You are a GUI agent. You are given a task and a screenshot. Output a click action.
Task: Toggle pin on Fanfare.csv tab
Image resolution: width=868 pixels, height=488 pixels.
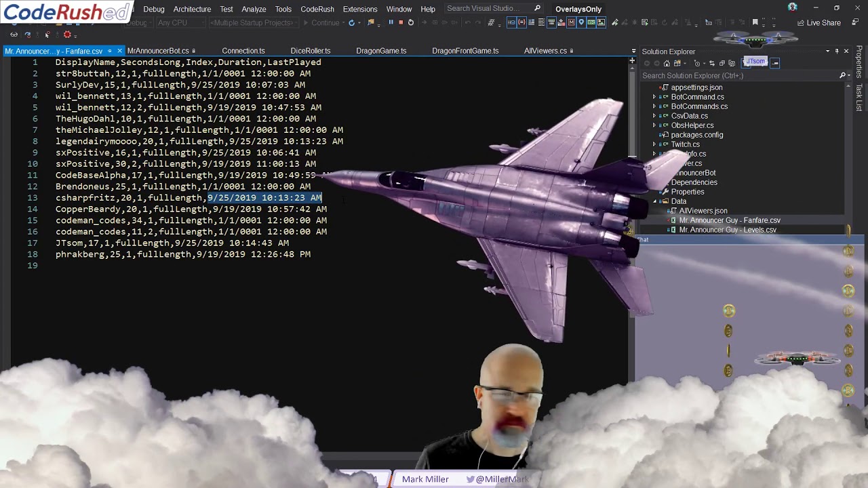pyautogui.click(x=109, y=51)
